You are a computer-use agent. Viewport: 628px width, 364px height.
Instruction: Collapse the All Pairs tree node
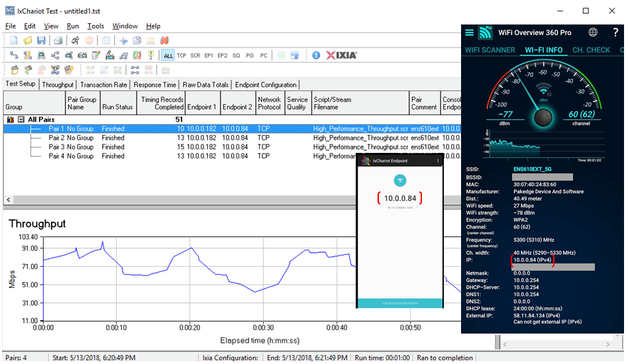[21, 120]
